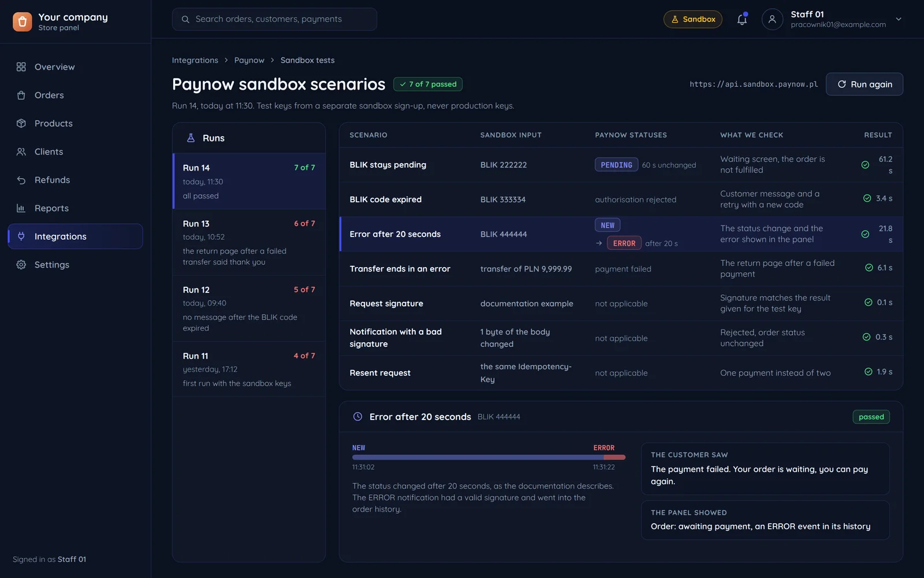
Task: Click the search field for orders
Action: click(x=274, y=19)
